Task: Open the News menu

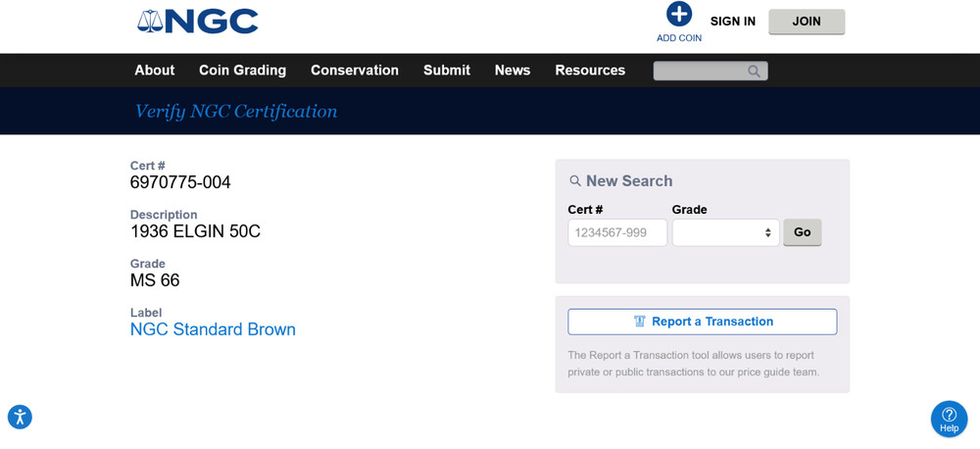Action: click(513, 71)
